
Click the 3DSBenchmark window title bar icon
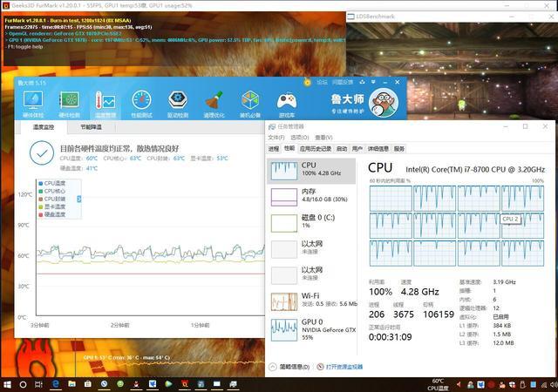350,17
